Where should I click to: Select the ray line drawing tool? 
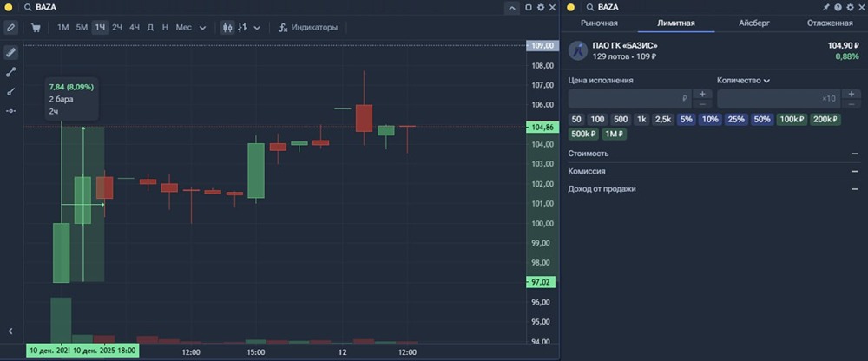[11, 91]
